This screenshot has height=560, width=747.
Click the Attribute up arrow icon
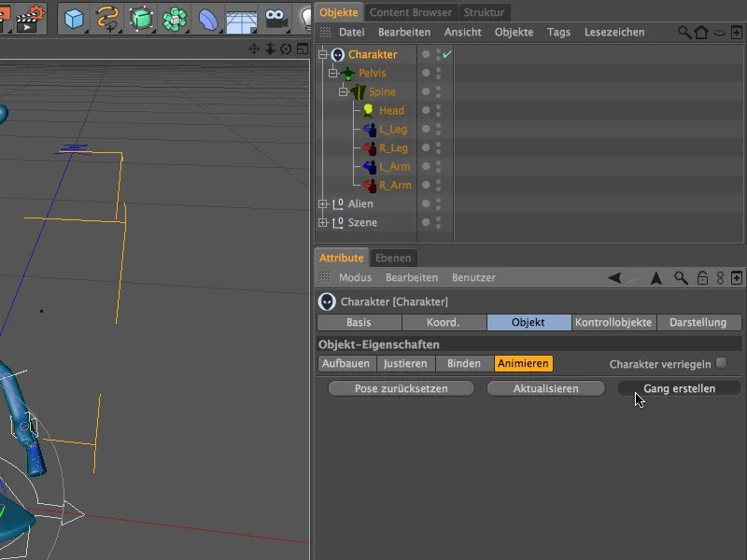pos(656,277)
